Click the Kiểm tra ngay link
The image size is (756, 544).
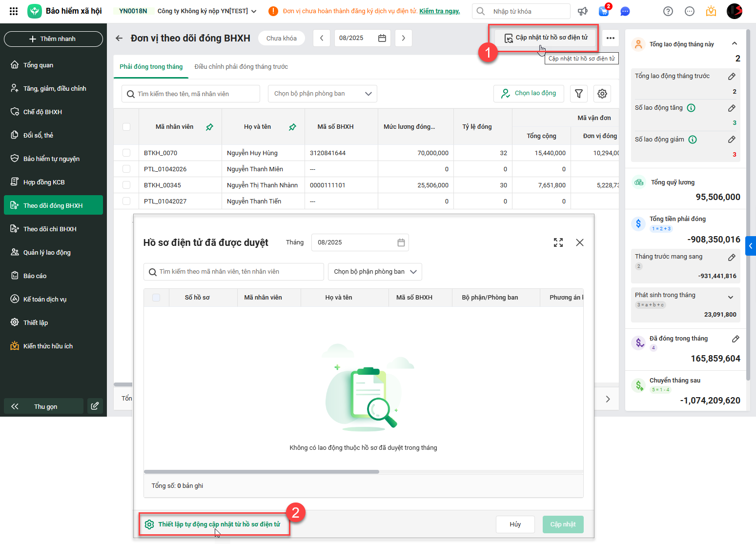click(440, 11)
